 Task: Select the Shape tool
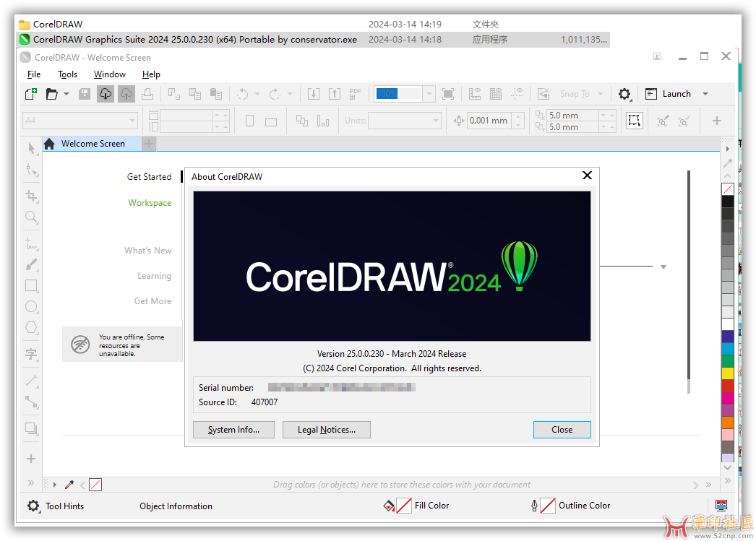coord(31,170)
